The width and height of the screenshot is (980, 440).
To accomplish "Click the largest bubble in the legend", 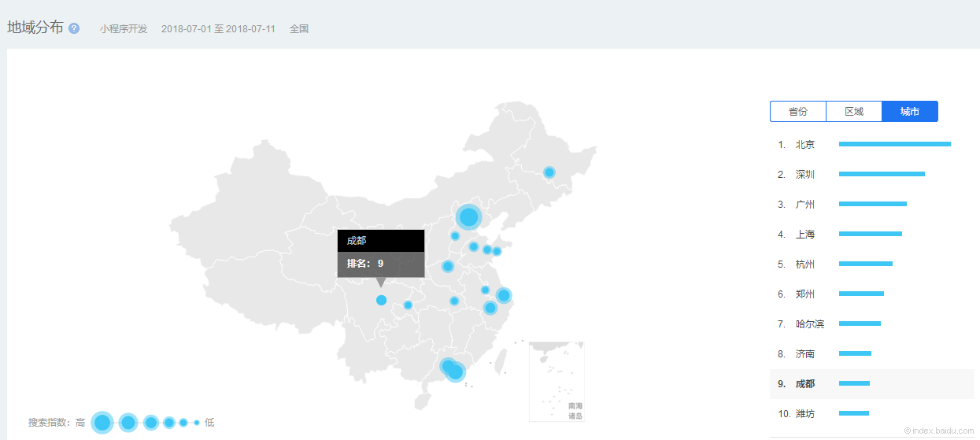I will coord(102,423).
